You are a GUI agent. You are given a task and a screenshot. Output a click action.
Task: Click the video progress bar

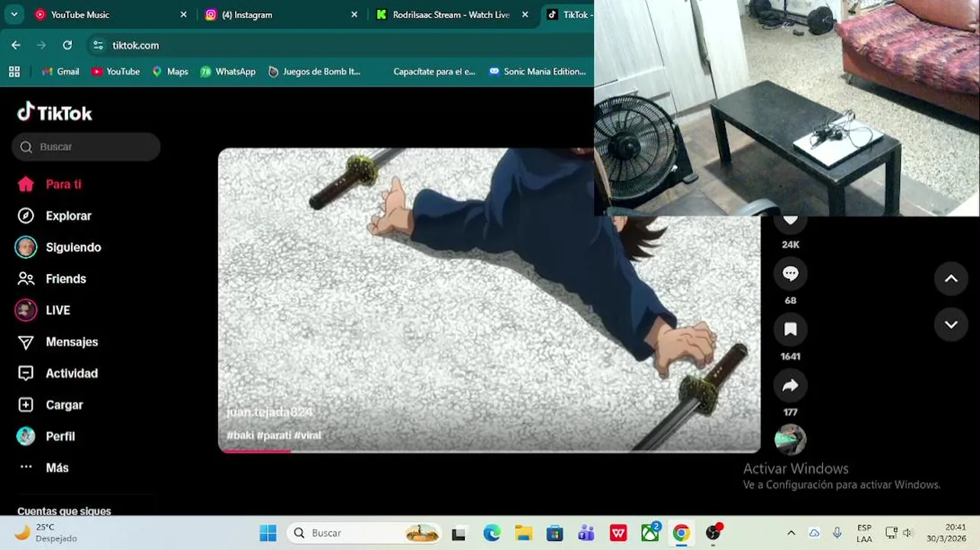point(489,451)
